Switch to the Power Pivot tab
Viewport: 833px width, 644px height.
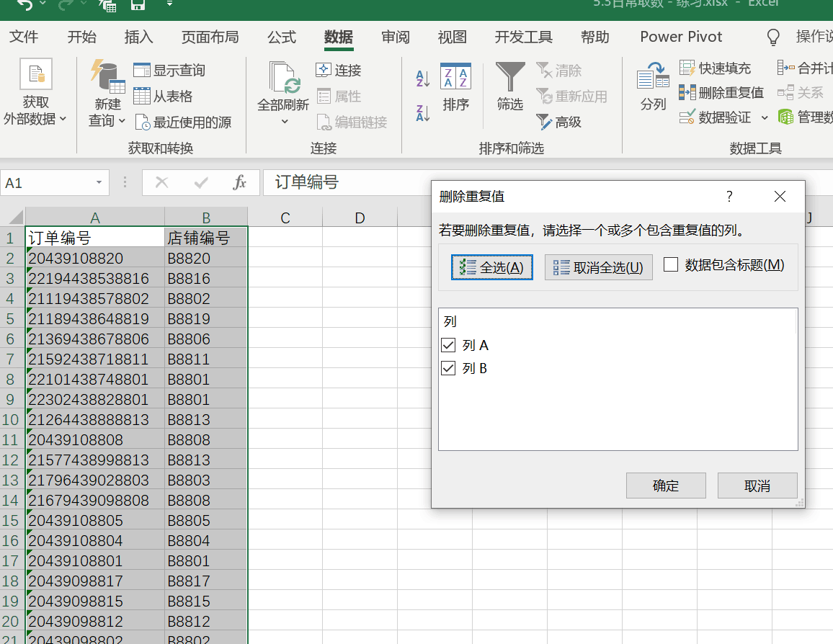tap(681, 37)
